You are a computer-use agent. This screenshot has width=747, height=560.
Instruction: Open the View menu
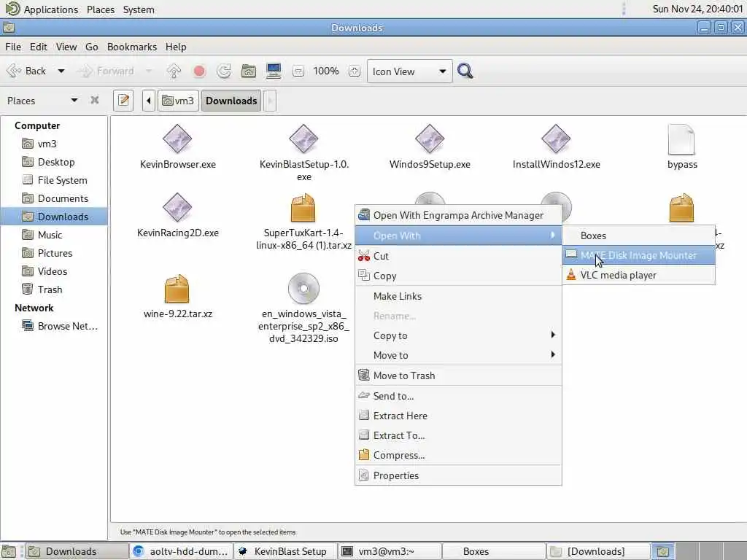[x=66, y=47]
